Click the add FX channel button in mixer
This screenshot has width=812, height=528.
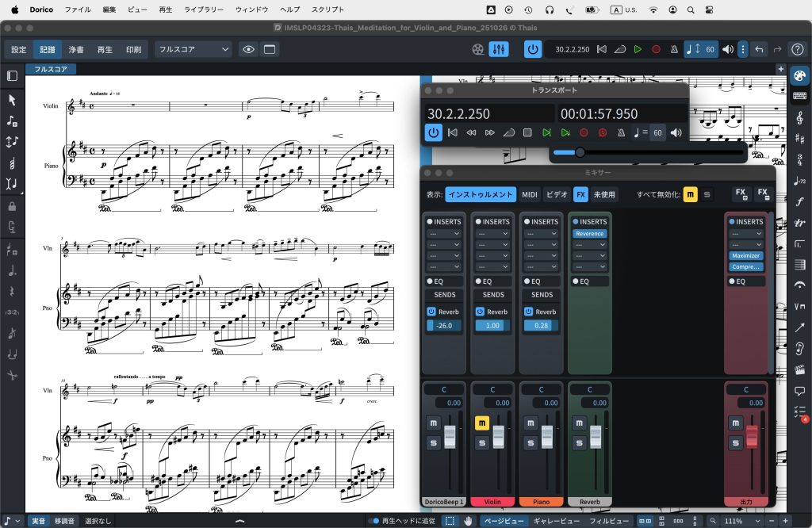click(x=741, y=194)
